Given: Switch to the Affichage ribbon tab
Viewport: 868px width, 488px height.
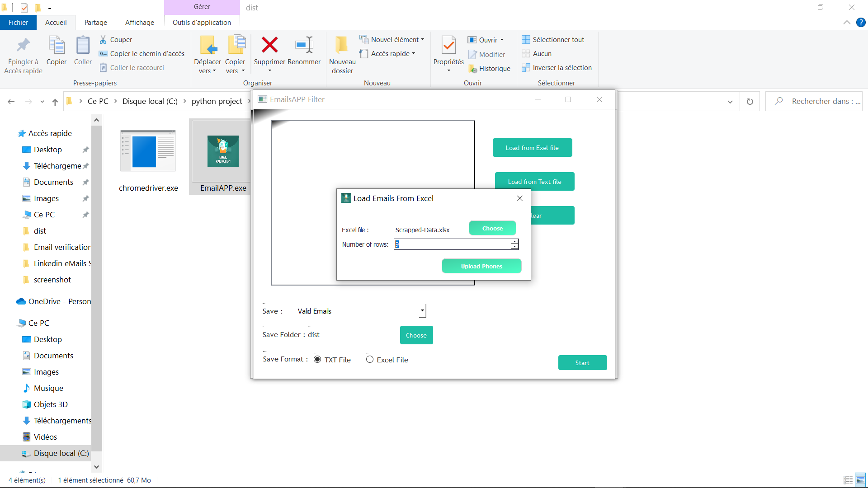Looking at the screenshot, I should coord(139,23).
